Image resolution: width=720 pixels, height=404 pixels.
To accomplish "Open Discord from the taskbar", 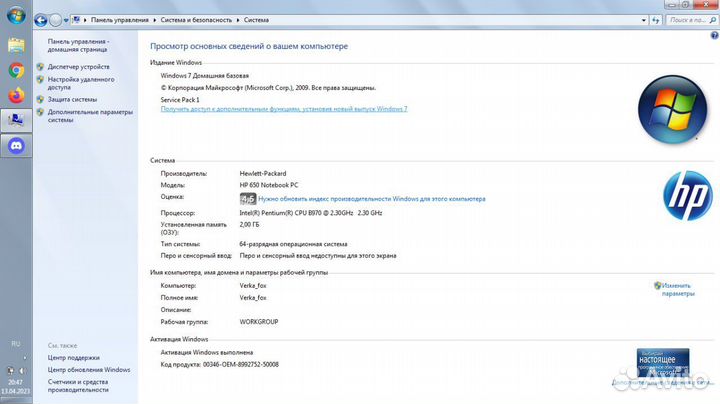I will click(16, 146).
